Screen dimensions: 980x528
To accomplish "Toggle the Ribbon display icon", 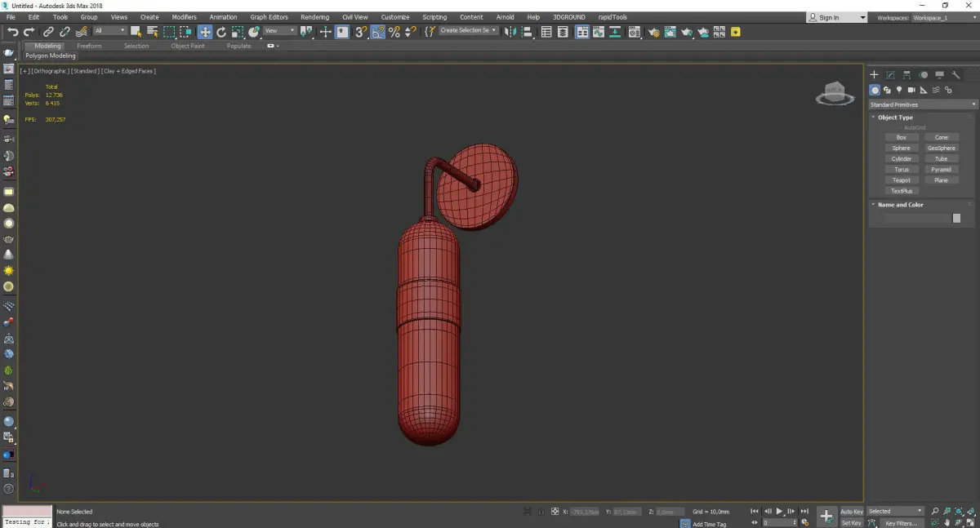I will coord(582,32).
